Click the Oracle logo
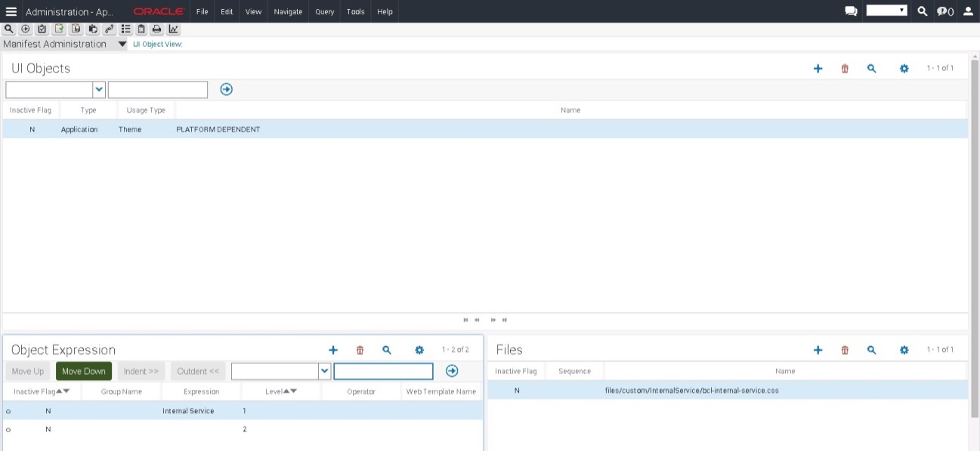 (159, 11)
